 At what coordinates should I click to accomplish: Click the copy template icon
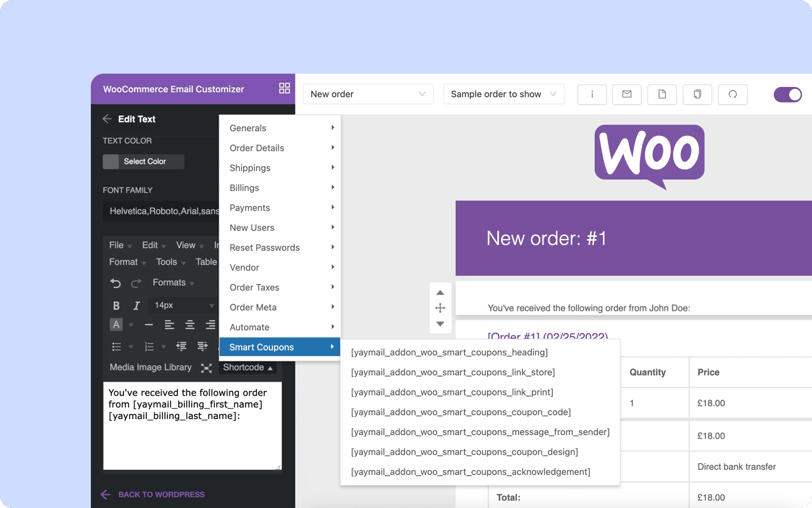click(697, 94)
